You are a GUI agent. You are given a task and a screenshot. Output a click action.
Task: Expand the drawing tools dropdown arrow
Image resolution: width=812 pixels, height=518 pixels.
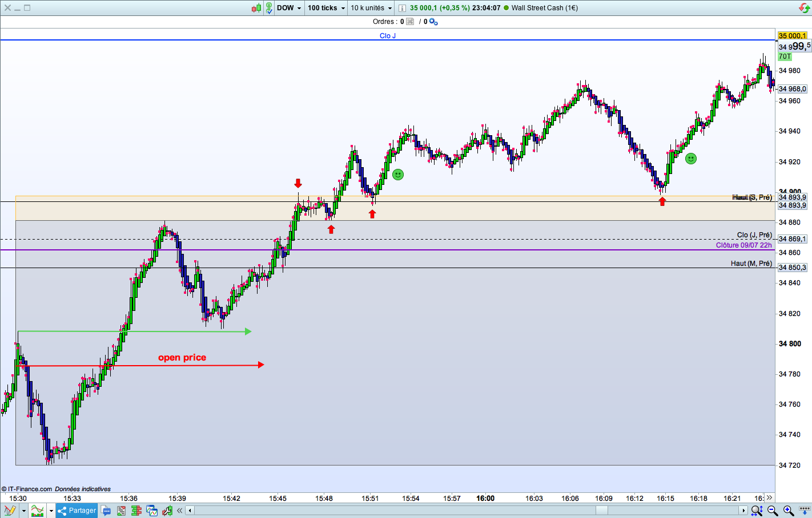pos(23,511)
